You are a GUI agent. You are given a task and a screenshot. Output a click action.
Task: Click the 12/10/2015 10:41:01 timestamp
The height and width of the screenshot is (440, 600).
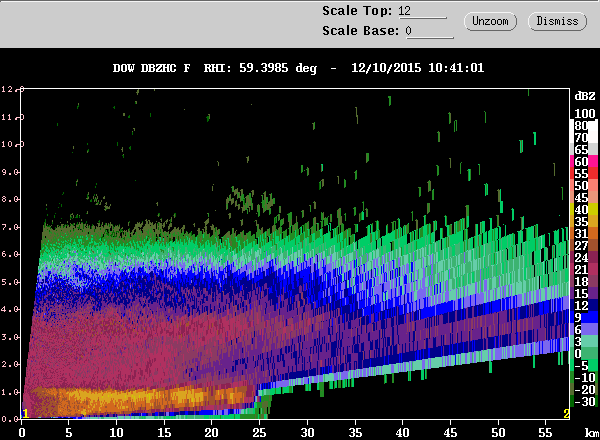[x=417, y=68]
